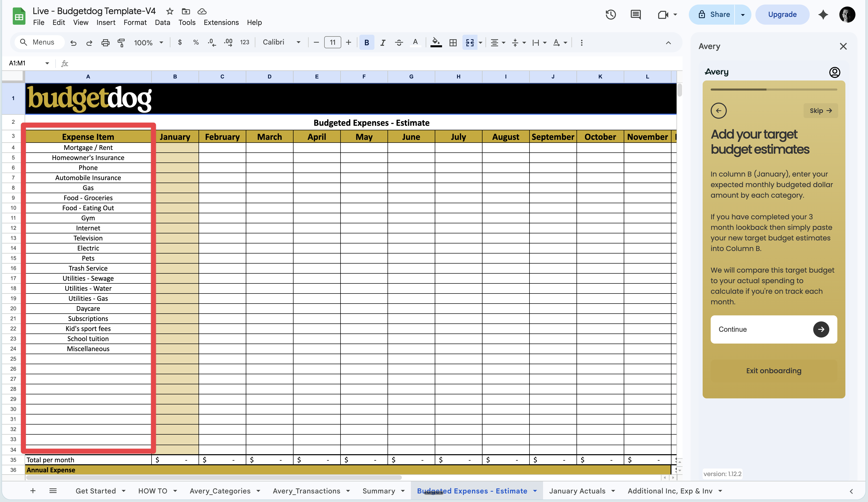Select the Paint format tool
Image resolution: width=868 pixels, height=502 pixels.
pyautogui.click(x=121, y=43)
